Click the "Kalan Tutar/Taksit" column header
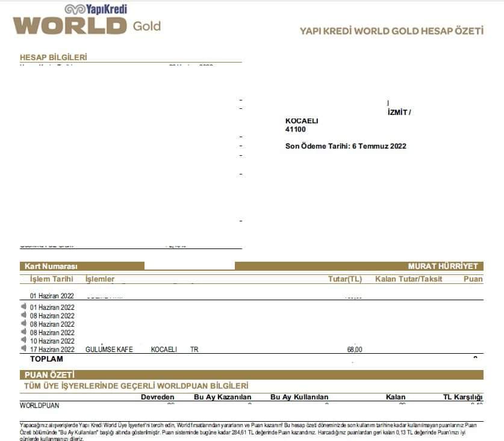This screenshot has height=441, width=504. pos(408,279)
